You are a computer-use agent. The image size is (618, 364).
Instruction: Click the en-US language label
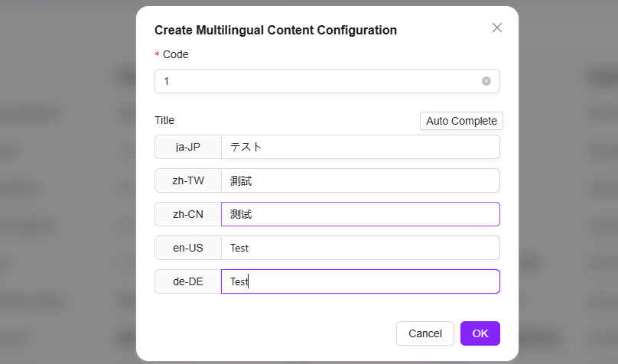188,248
